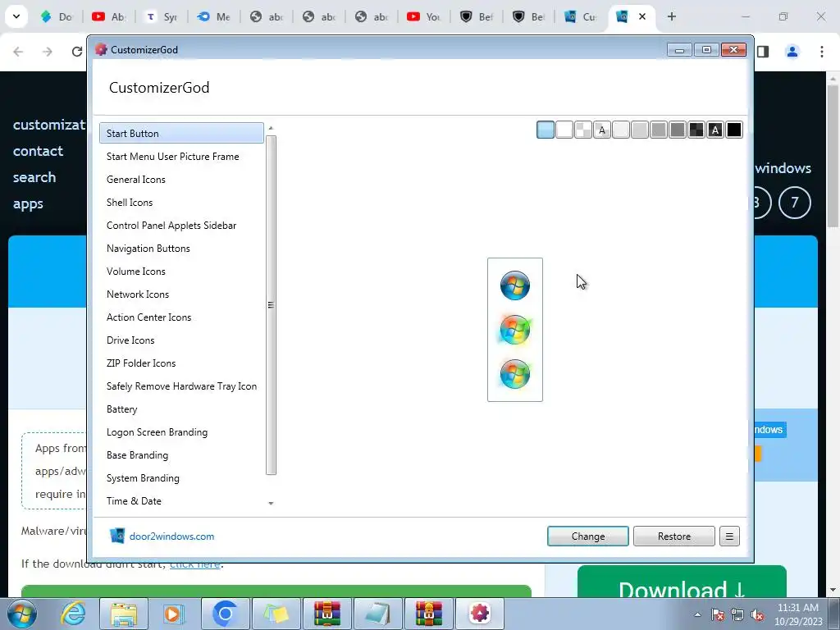Open the browser profile avatar
840x630 pixels.
[792, 52]
